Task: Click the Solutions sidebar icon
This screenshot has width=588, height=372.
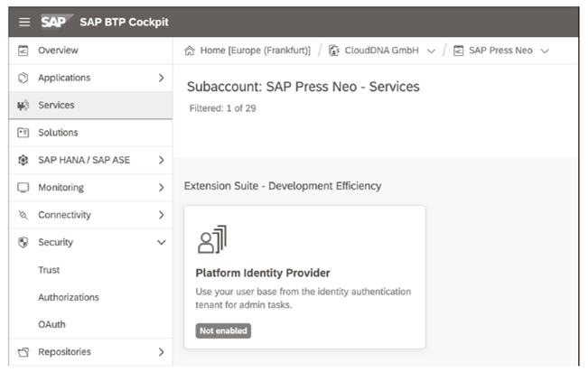Action: [x=23, y=133]
